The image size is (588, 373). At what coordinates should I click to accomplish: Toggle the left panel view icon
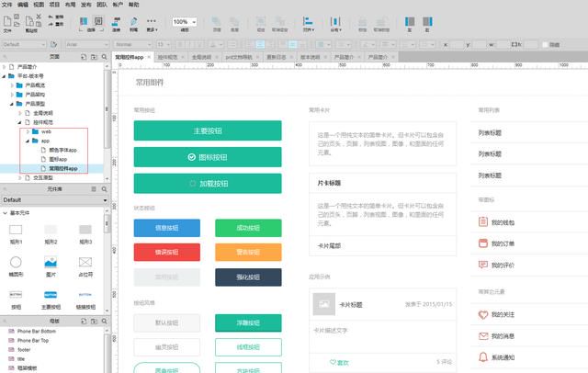tap(410, 24)
